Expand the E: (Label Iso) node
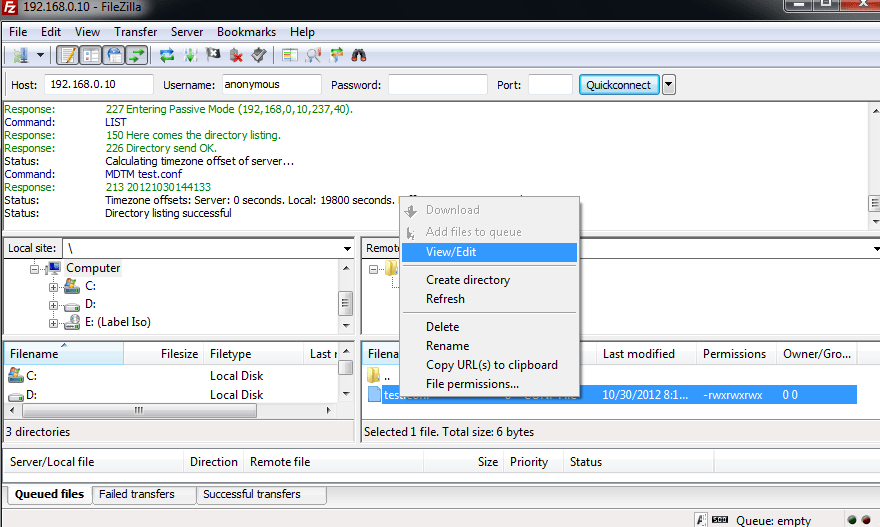 53,323
